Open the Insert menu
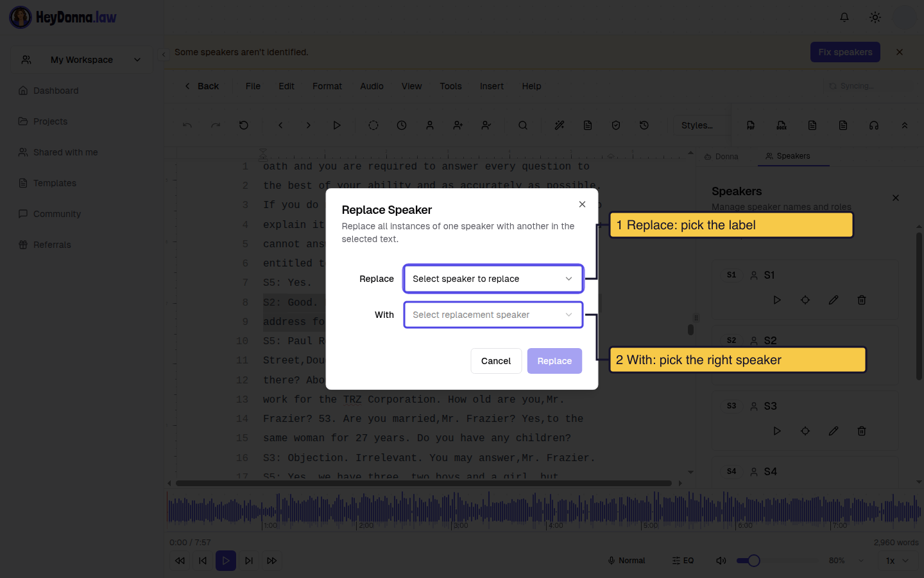 (x=492, y=86)
